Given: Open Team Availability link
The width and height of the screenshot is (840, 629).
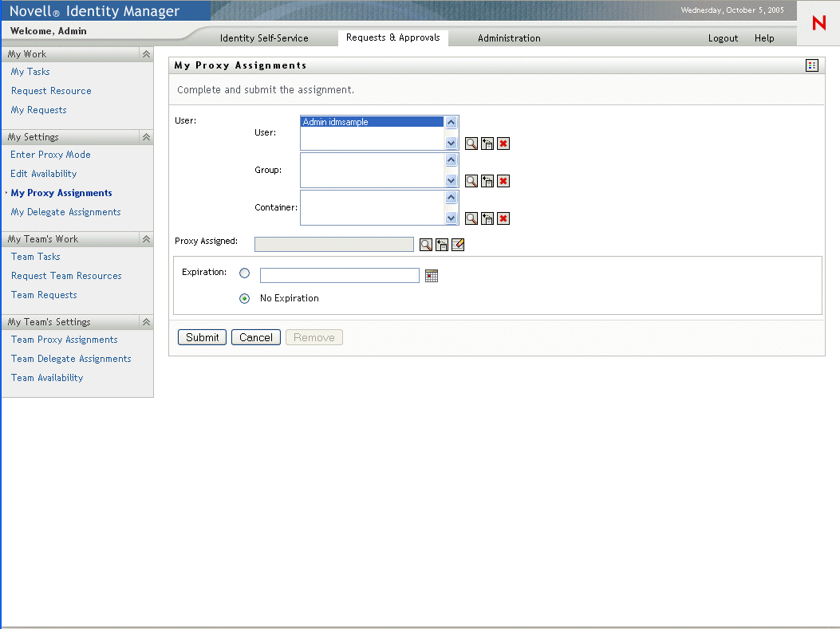Looking at the screenshot, I should click(x=47, y=378).
